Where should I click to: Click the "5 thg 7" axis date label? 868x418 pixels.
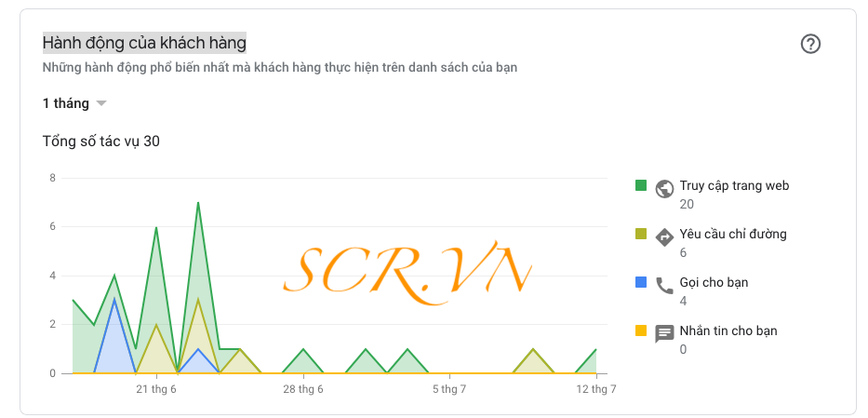click(449, 389)
